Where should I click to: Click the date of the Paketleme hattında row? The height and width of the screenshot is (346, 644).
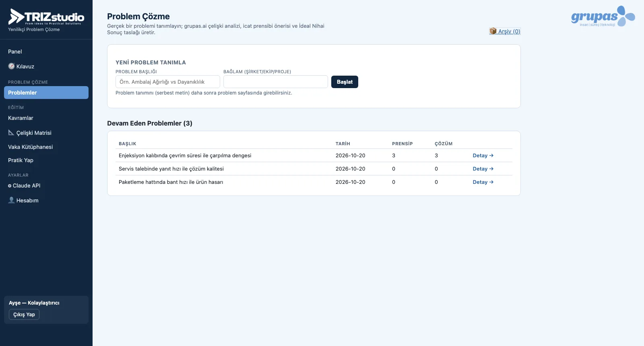tap(351, 182)
